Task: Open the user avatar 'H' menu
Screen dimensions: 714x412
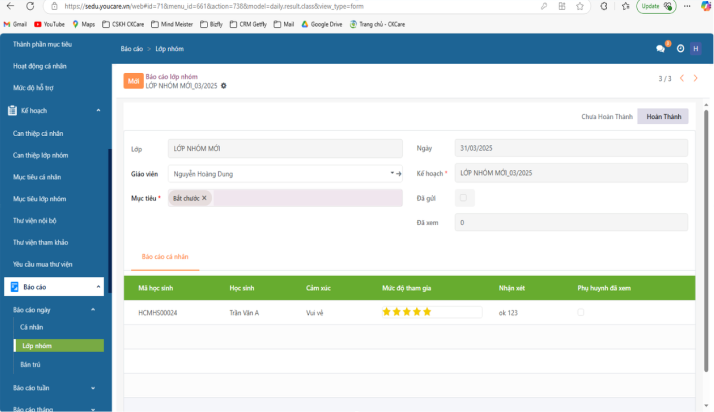Action: tap(696, 48)
